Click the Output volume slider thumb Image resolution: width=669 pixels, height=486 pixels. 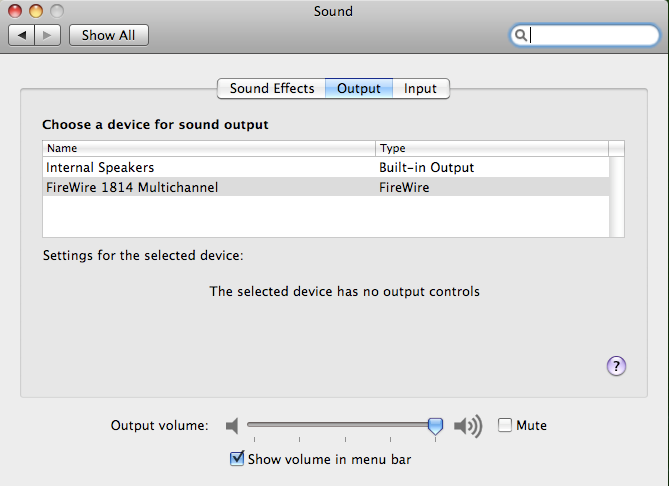(435, 426)
